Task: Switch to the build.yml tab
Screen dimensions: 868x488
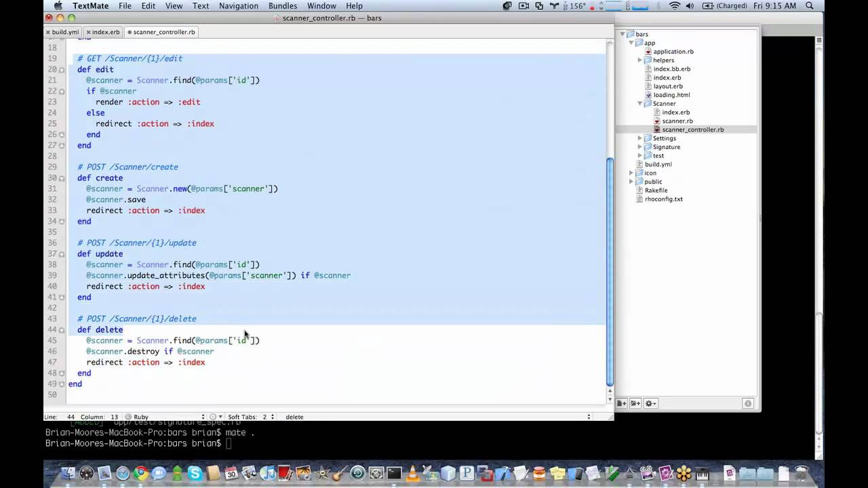Action: 63,32
